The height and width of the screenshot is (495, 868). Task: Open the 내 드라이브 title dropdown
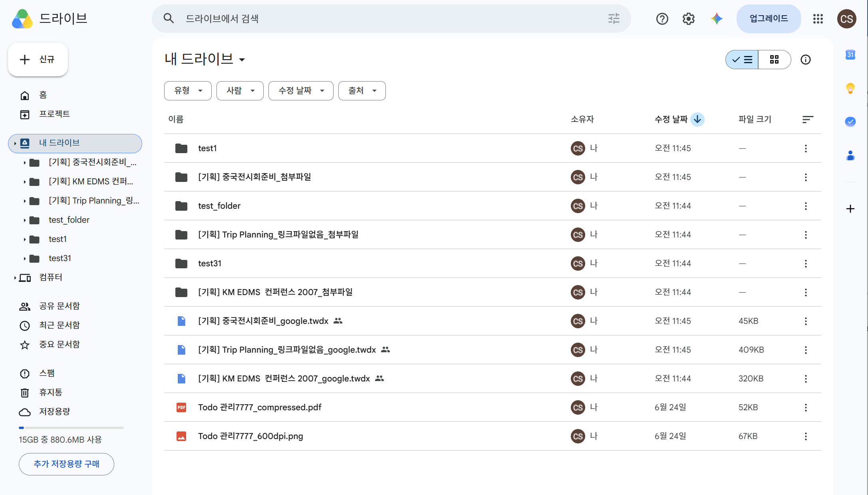tap(205, 60)
